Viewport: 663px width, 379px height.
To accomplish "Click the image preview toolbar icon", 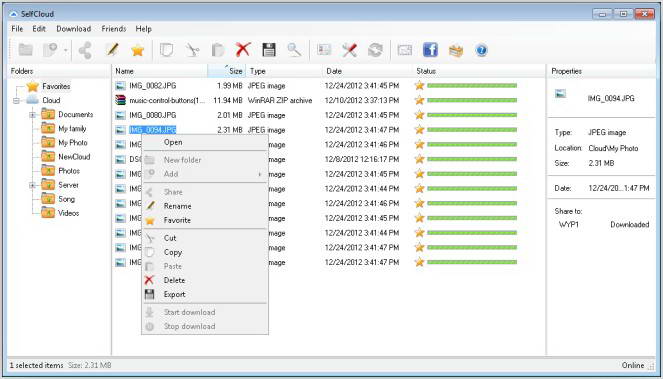I will click(405, 50).
